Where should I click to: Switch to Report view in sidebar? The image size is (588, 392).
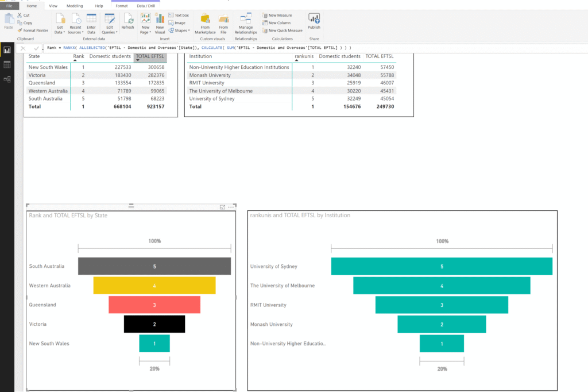pos(7,50)
